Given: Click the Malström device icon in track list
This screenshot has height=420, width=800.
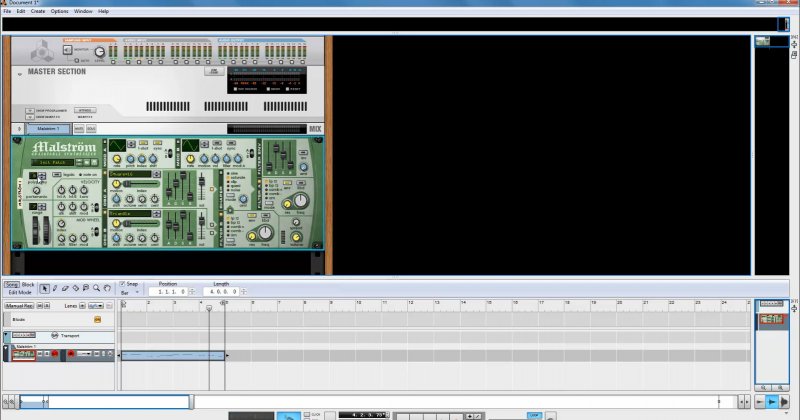Looking at the screenshot, I should (x=22, y=354).
